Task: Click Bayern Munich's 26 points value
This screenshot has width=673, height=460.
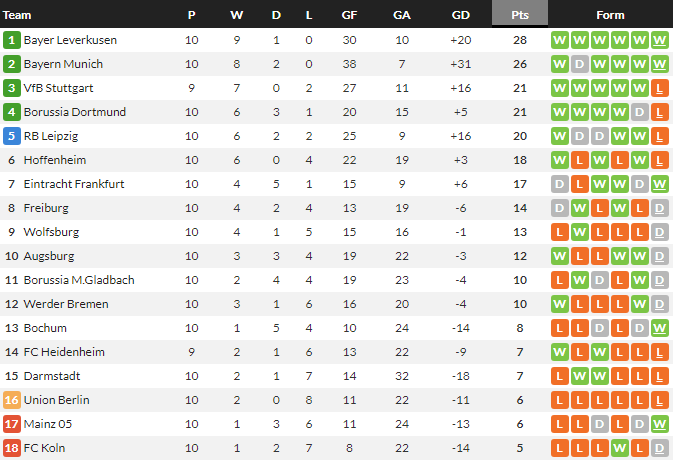Action: (x=520, y=64)
